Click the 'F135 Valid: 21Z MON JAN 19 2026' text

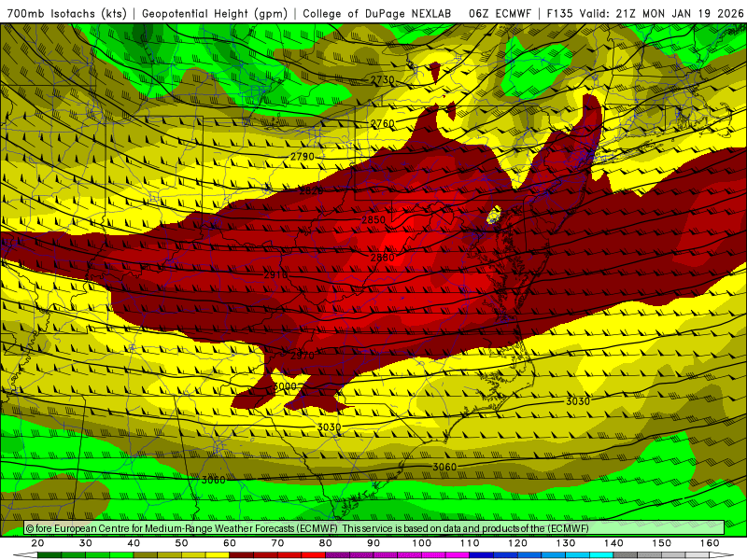645,13
